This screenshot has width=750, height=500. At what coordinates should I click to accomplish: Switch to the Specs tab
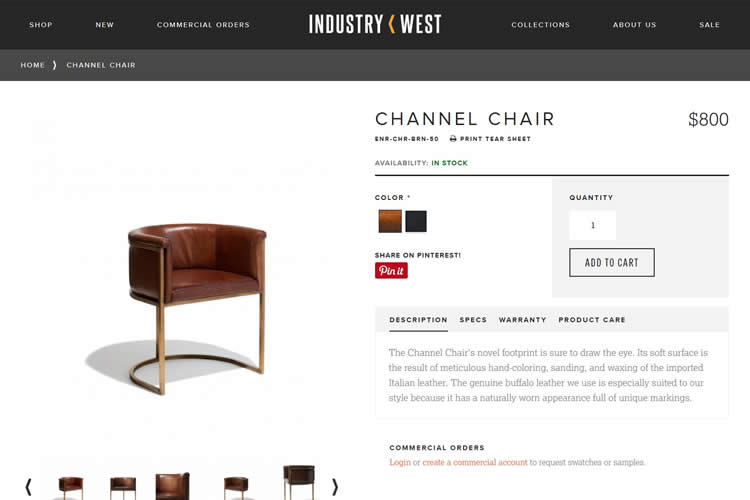(x=473, y=320)
